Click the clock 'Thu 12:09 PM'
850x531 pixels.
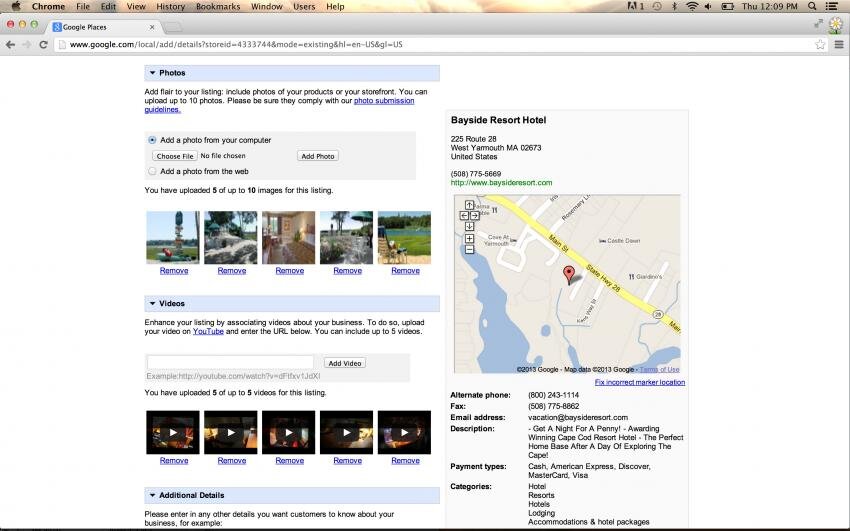[x=769, y=7]
